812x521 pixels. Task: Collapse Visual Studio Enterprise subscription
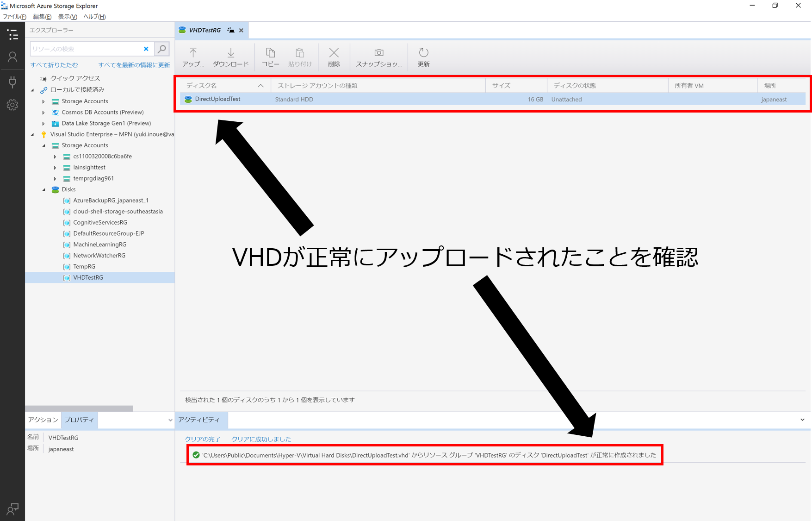coord(32,135)
